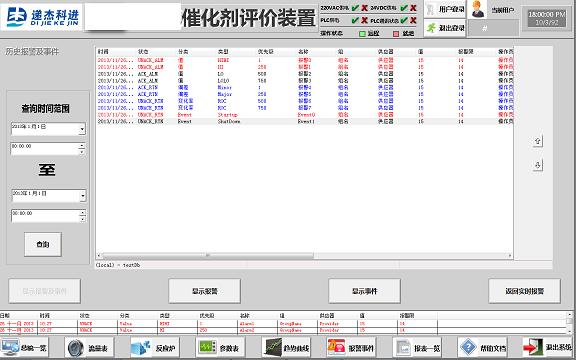The width and height of the screenshot is (576, 360).
Task: Click the (local) - testDb status text
Action: 118,265
